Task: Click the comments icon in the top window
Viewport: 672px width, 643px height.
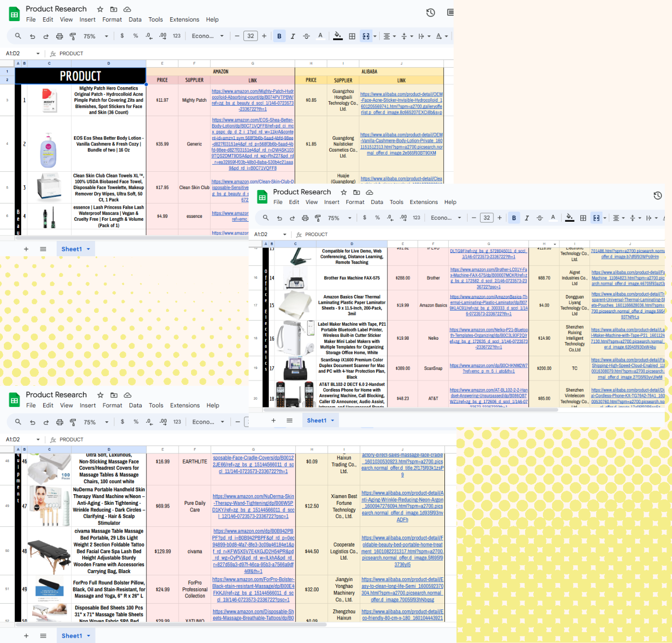Action: point(450,13)
